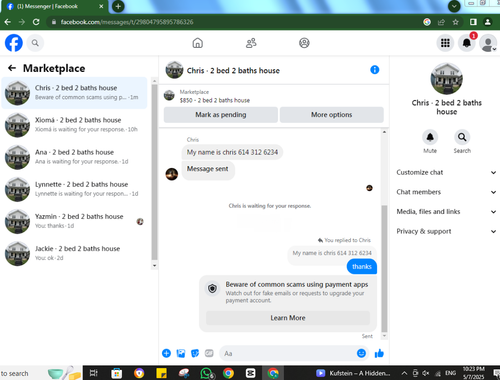Click the large house profile picture in sidebar
The width and height of the screenshot is (500, 380).
tap(447, 79)
